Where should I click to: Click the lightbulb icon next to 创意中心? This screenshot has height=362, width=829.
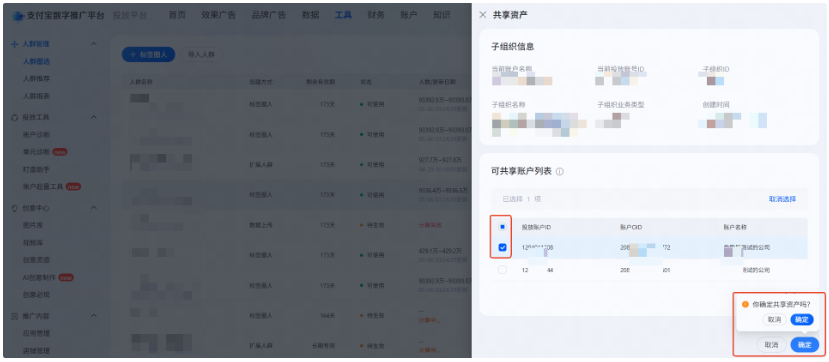coord(14,208)
